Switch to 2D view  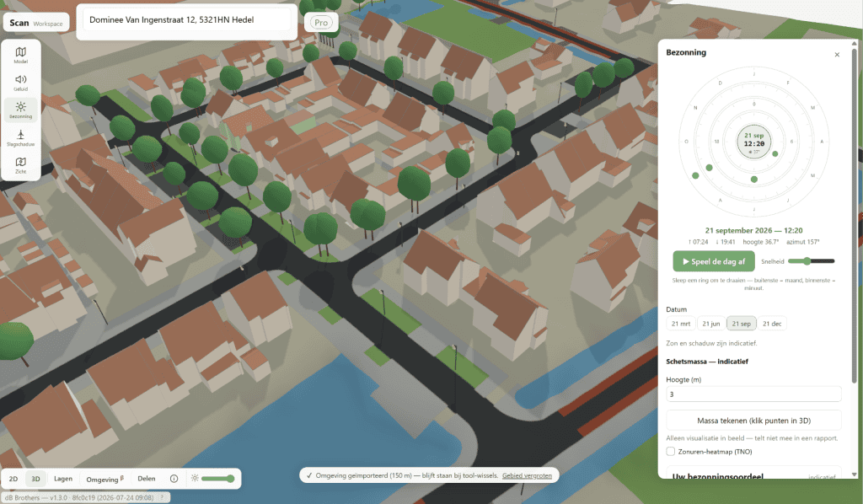coord(13,479)
